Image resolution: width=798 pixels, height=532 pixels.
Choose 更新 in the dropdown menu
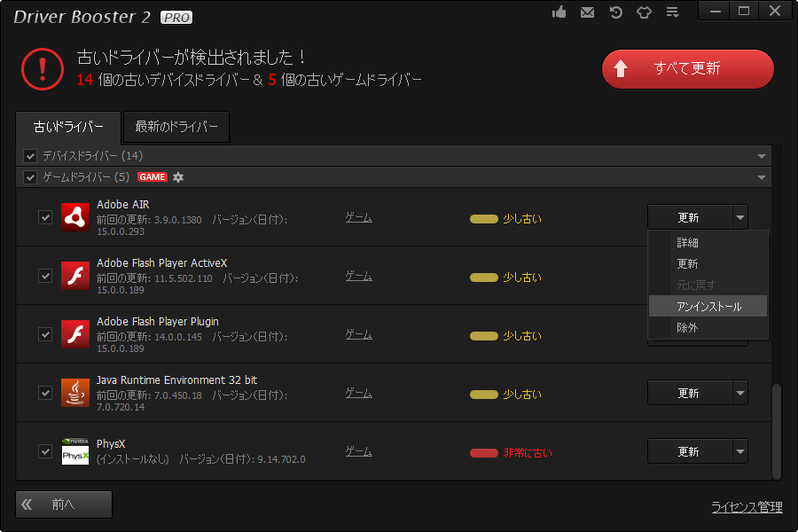(x=708, y=263)
